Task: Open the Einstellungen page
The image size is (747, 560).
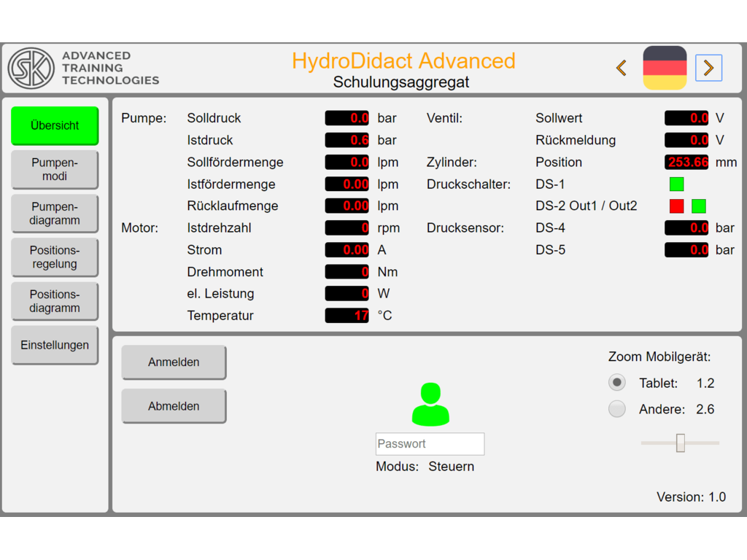Action: (x=55, y=345)
